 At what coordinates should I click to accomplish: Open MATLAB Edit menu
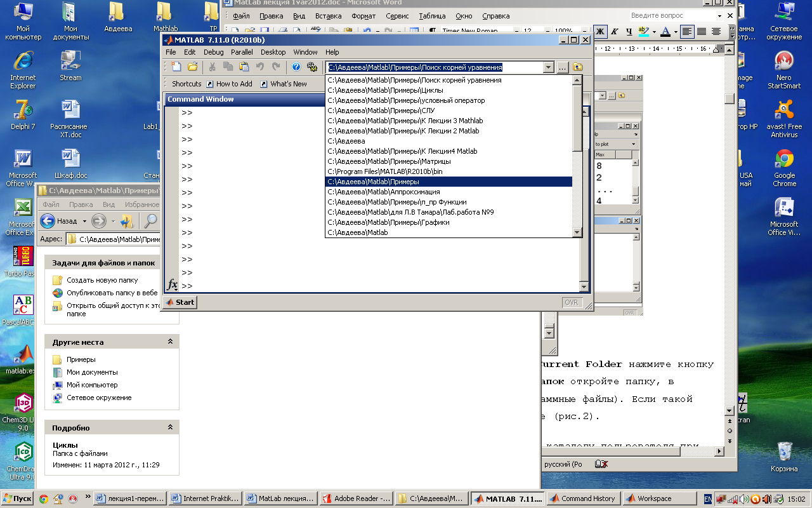[190, 52]
